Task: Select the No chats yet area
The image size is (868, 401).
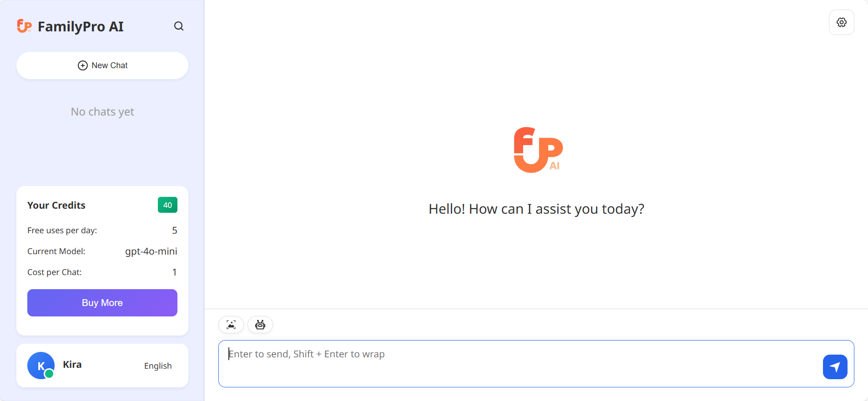Action: pos(102,111)
